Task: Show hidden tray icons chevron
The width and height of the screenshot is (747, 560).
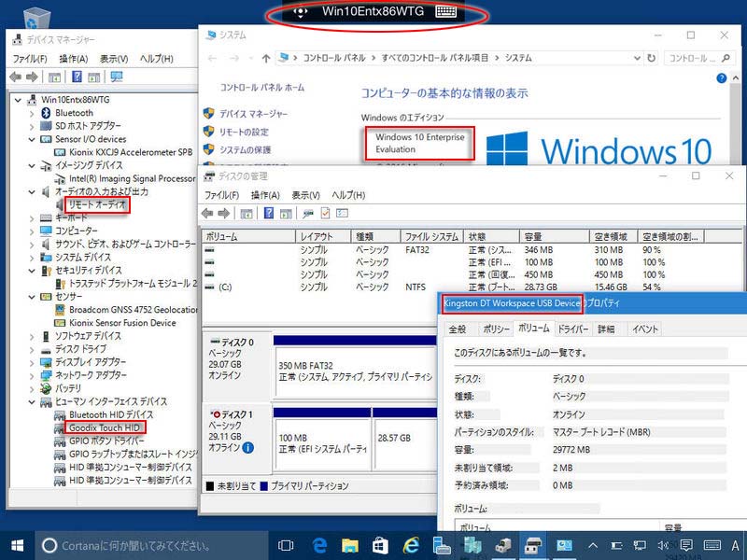Action: [x=592, y=545]
